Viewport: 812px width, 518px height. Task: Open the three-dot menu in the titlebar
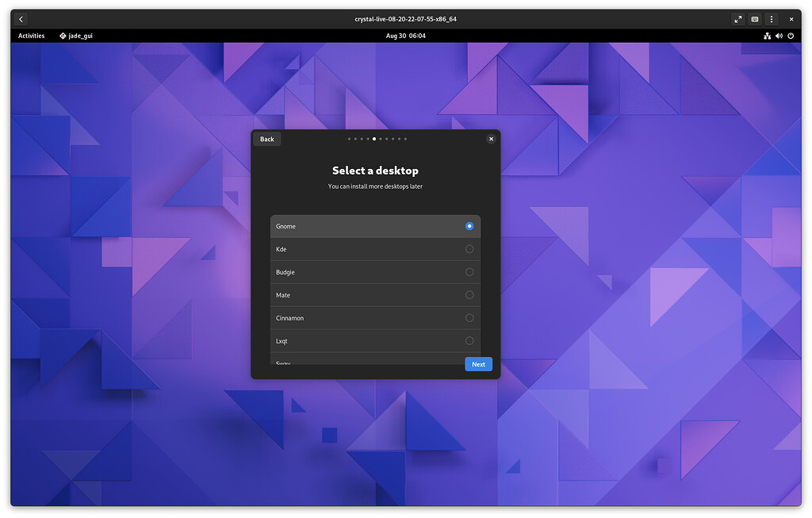click(x=771, y=18)
